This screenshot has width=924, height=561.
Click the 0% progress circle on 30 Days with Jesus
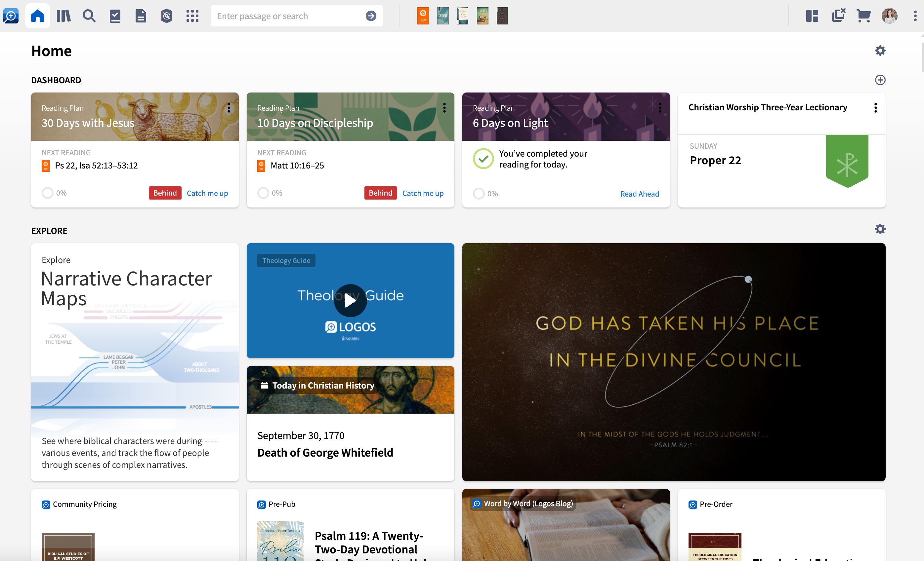point(48,193)
